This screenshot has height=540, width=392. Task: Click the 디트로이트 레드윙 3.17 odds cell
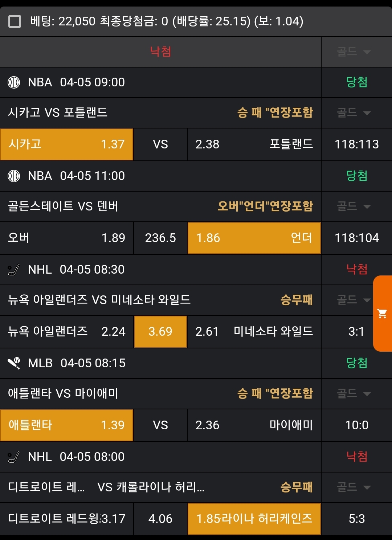coord(67,519)
